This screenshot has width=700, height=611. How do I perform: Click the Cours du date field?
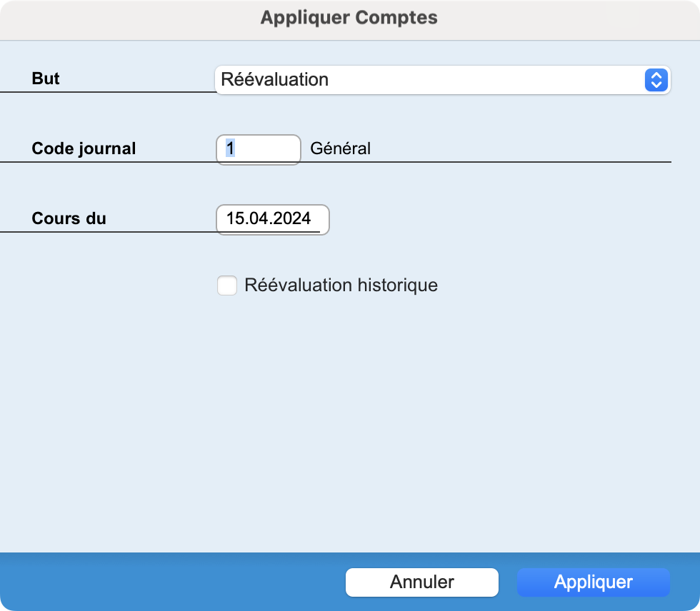pos(273,219)
